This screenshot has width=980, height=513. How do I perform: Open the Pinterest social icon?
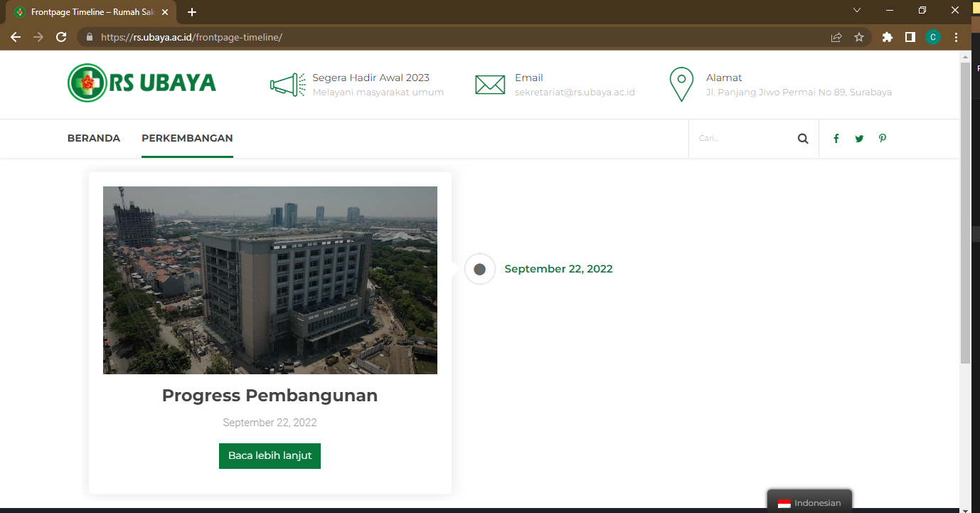tap(883, 139)
